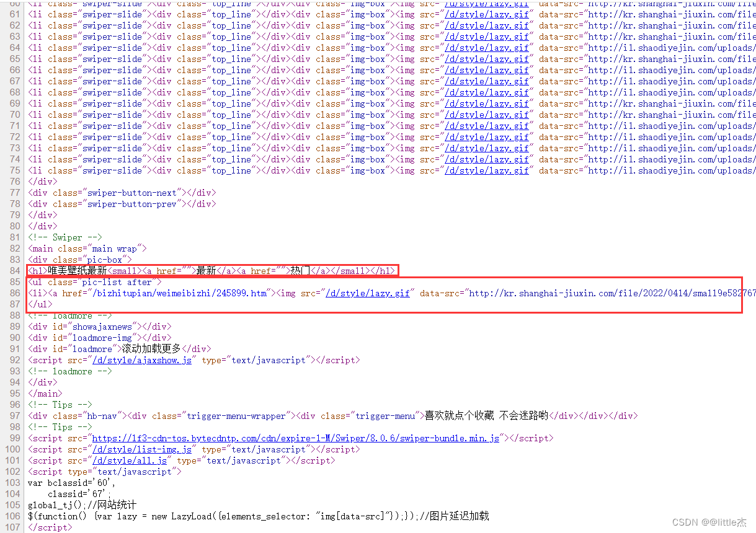The image size is (756, 533).
Task: Click the closing </main> tag line
Action: (45, 394)
